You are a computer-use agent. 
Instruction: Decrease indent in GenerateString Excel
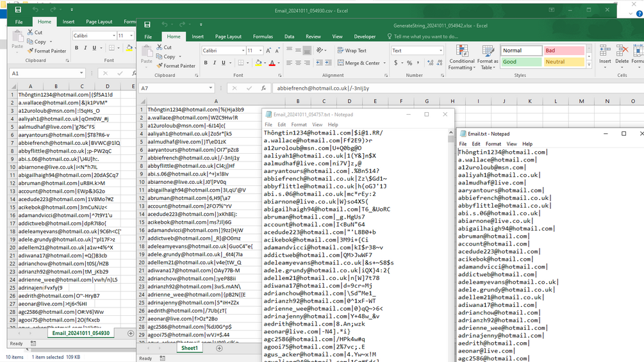tap(320, 63)
